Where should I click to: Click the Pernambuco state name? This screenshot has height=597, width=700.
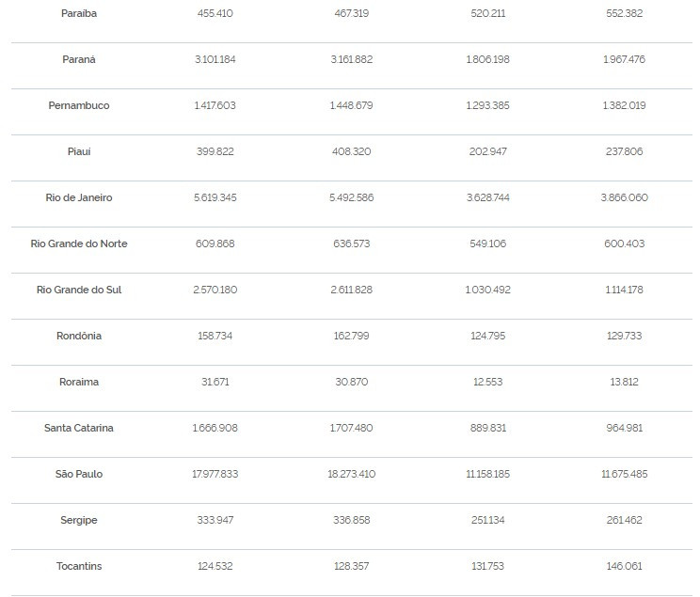[x=79, y=105]
